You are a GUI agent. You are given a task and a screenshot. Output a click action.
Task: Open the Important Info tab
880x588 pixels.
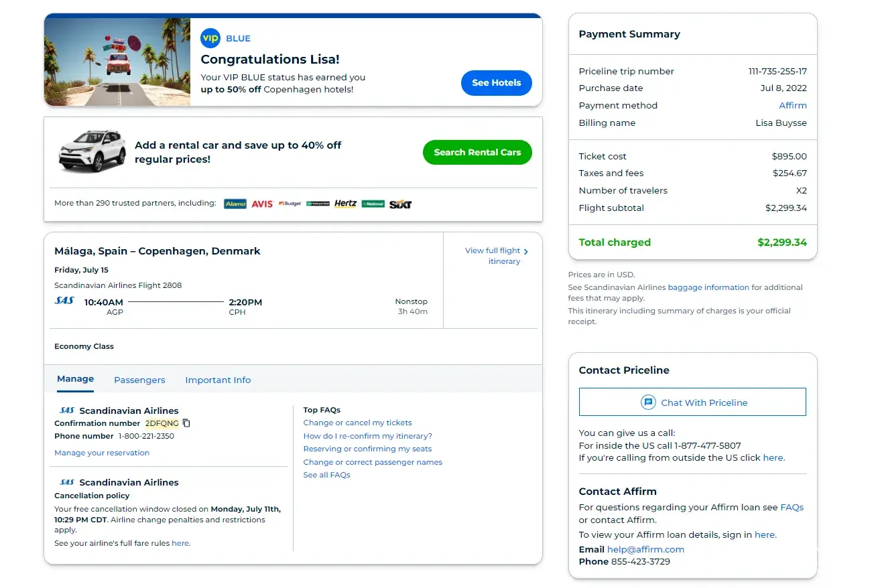pyautogui.click(x=218, y=380)
